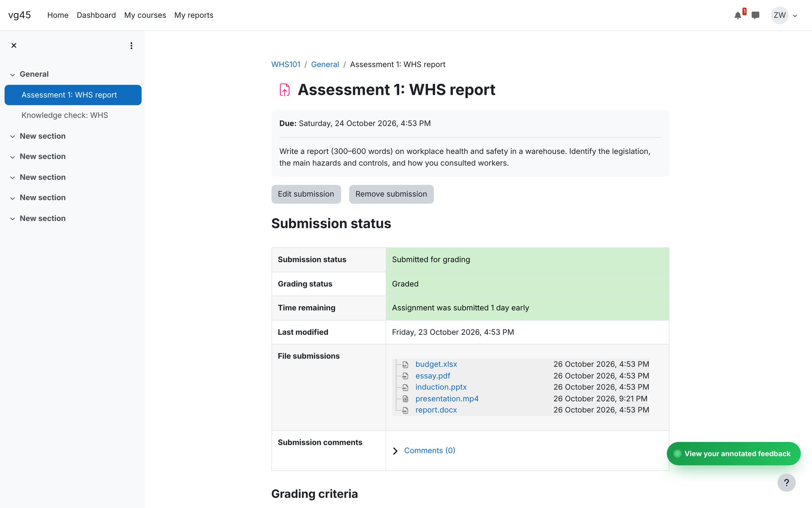This screenshot has width=812, height=508.
Task: Expand the Comments (0) disclosure arrow
Action: pos(395,451)
